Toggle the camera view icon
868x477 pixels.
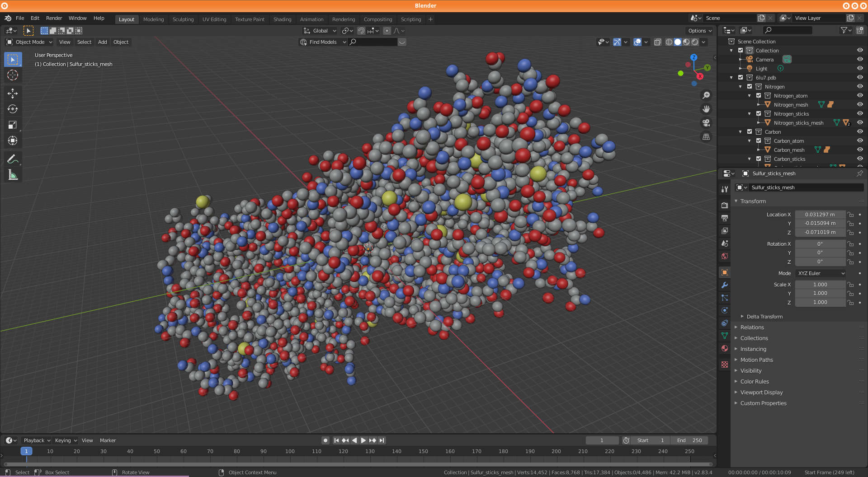click(706, 123)
